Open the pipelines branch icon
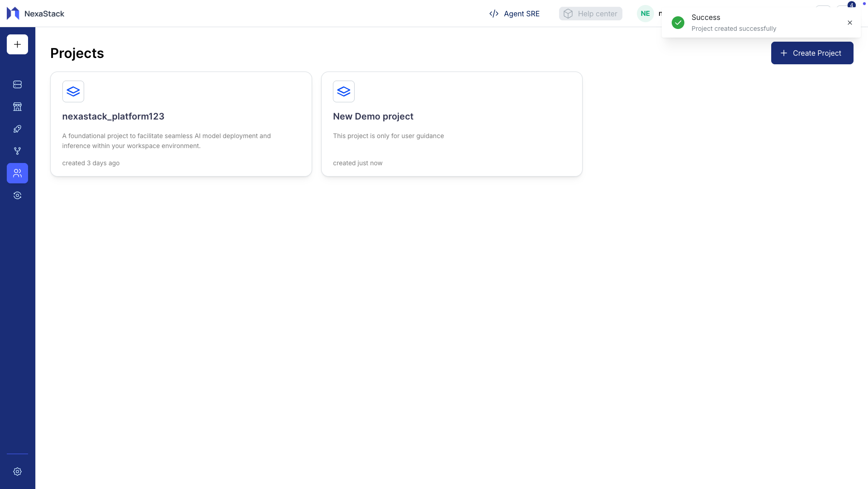 tap(17, 151)
